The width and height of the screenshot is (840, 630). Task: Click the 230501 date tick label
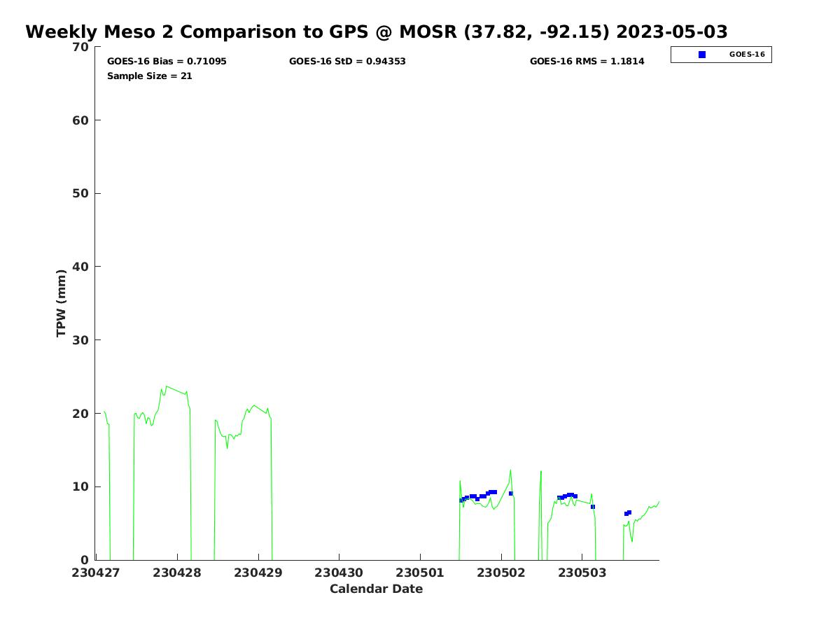pyautogui.click(x=420, y=573)
